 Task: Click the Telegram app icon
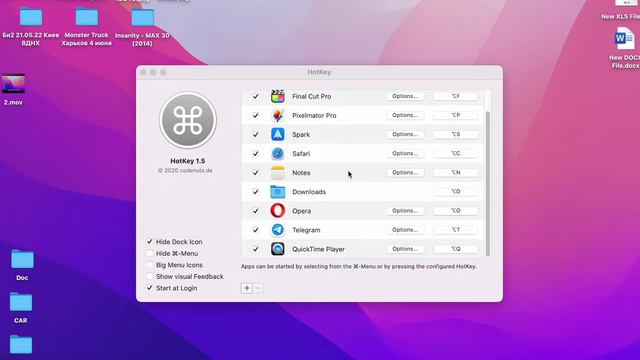278,230
